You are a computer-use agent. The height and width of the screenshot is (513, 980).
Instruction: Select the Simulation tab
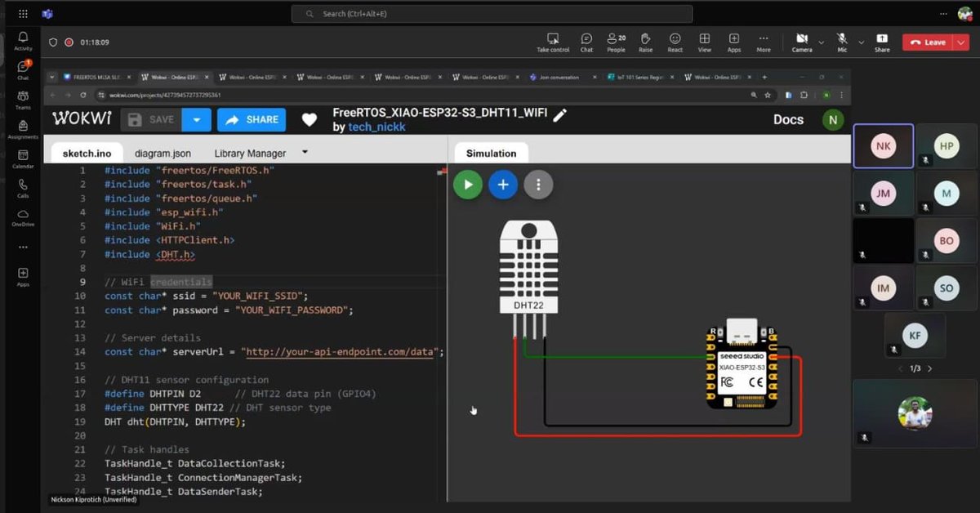(491, 154)
